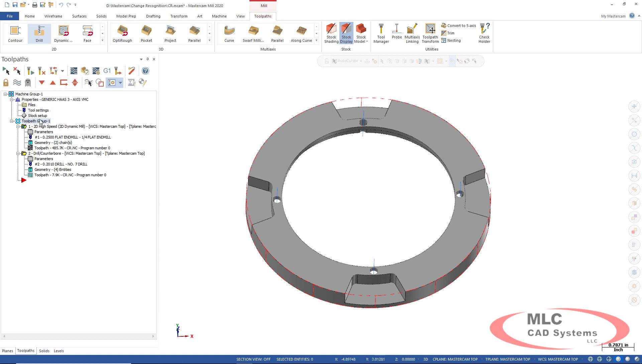Click the Trim utility button
Screen dimensions: 642x364
point(448,33)
